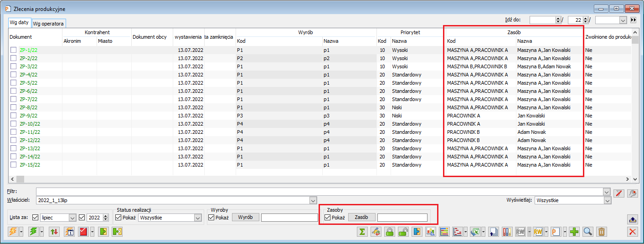
Task: Click the magnifying glass preview icon
Action: tap(588, 232)
